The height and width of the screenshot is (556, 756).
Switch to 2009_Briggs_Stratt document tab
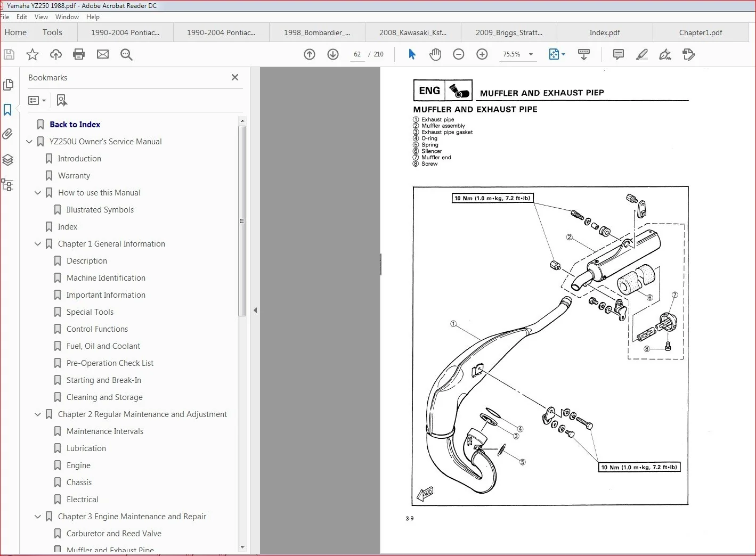point(509,32)
